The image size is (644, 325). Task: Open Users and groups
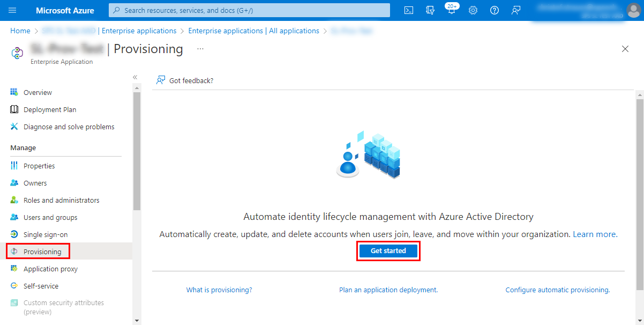coord(50,217)
